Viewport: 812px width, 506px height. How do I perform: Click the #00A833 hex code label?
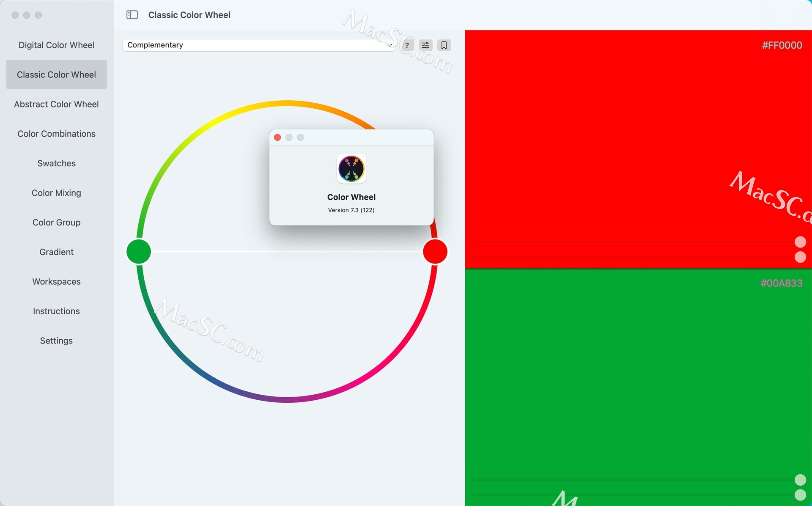point(782,283)
